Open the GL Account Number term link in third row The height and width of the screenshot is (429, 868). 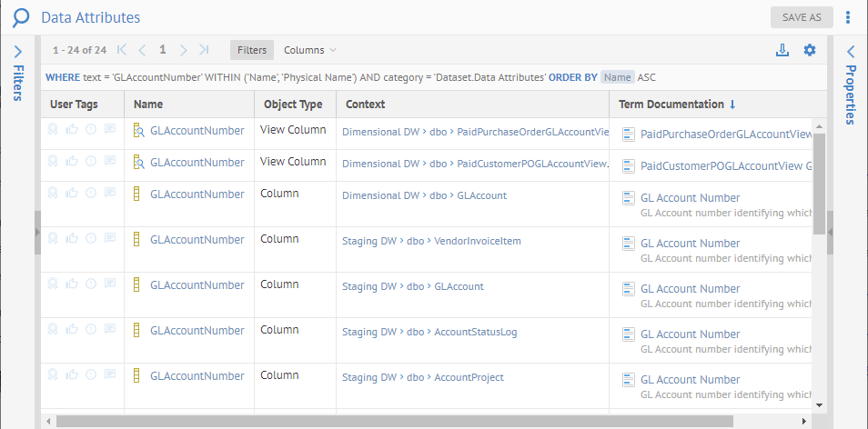[690, 197]
